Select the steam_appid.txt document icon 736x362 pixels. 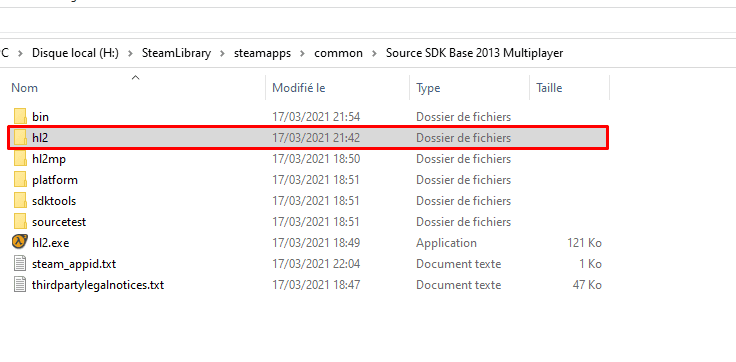tap(20, 263)
